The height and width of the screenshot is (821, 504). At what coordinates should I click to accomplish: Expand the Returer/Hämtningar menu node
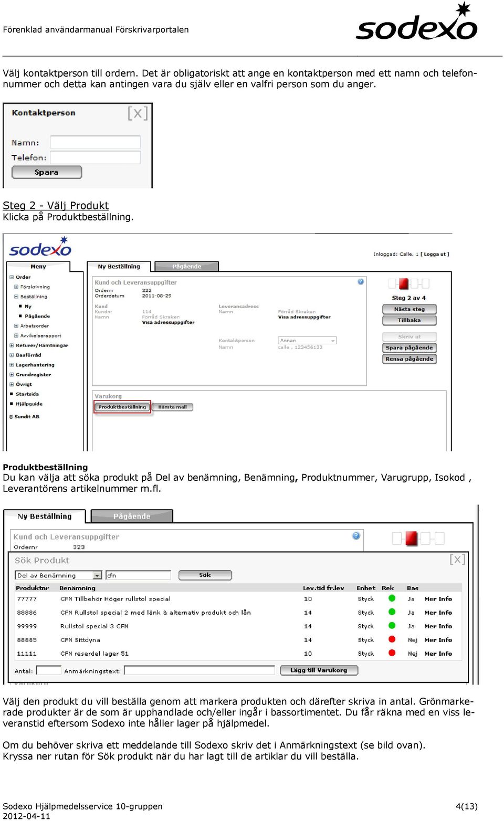coord(12,345)
